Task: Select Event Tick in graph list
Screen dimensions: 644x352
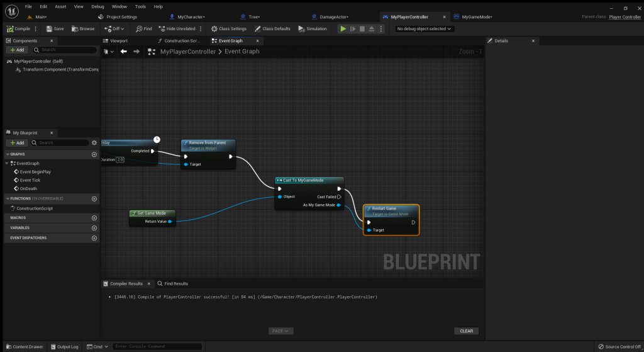Action: (x=30, y=180)
